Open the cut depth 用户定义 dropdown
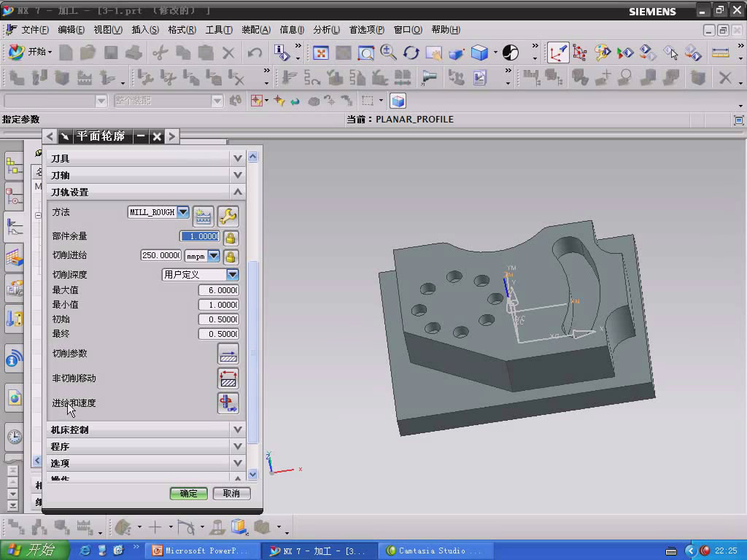The width and height of the screenshot is (747, 560). [233, 275]
